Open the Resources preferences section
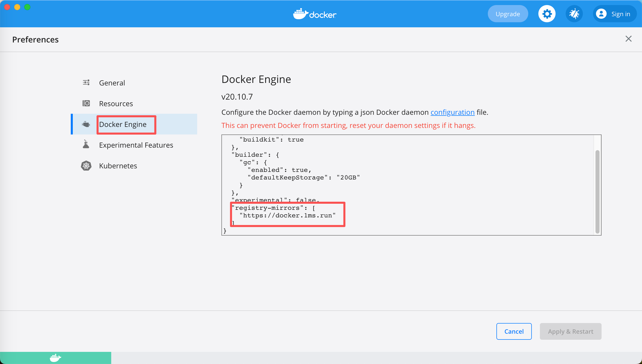642x364 pixels. coord(116,104)
